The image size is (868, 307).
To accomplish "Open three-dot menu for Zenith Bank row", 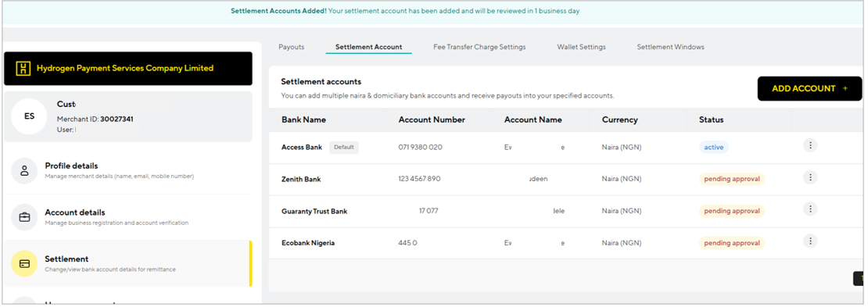I will pos(810,177).
